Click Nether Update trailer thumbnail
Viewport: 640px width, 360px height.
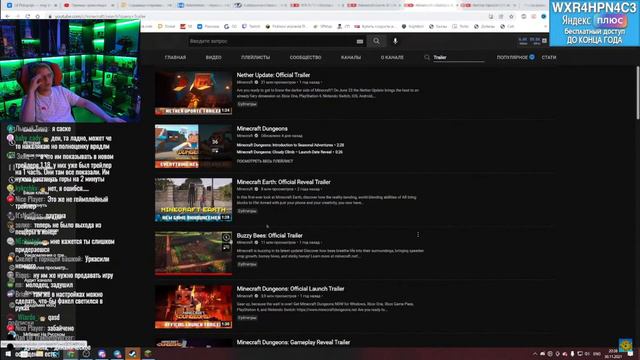click(x=193, y=93)
